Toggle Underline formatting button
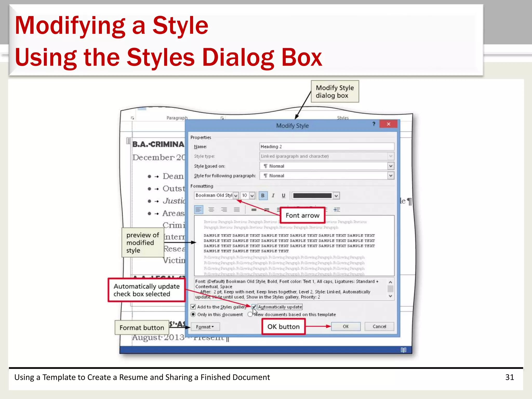Viewport: 532px width, 399px height. tap(283, 195)
